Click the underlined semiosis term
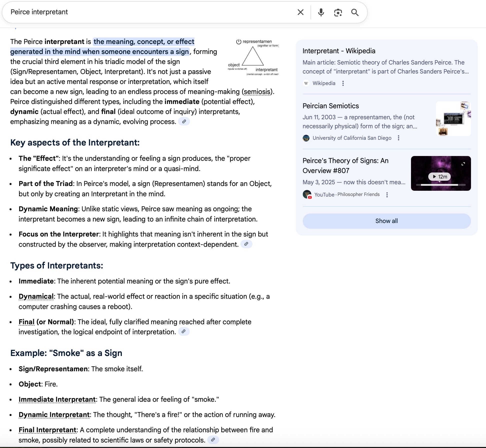The image size is (486, 448). coord(257,92)
